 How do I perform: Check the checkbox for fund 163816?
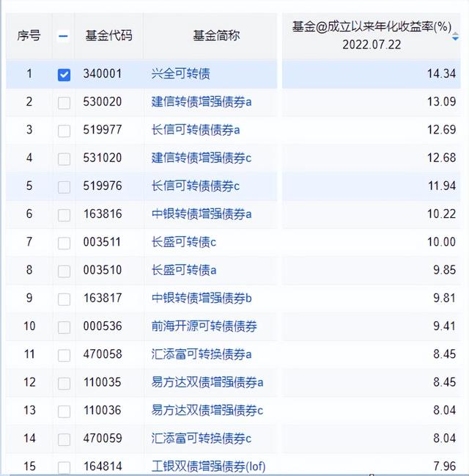(64, 215)
